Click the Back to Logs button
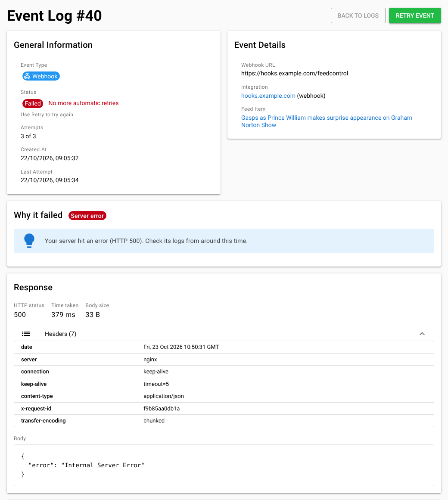 (358, 16)
